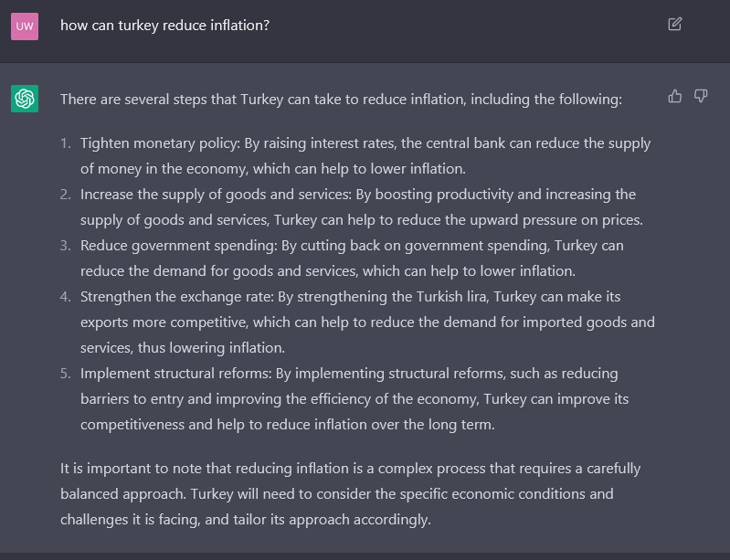730x560 pixels.
Task: Click the edit message pencil icon
Action: click(x=675, y=24)
